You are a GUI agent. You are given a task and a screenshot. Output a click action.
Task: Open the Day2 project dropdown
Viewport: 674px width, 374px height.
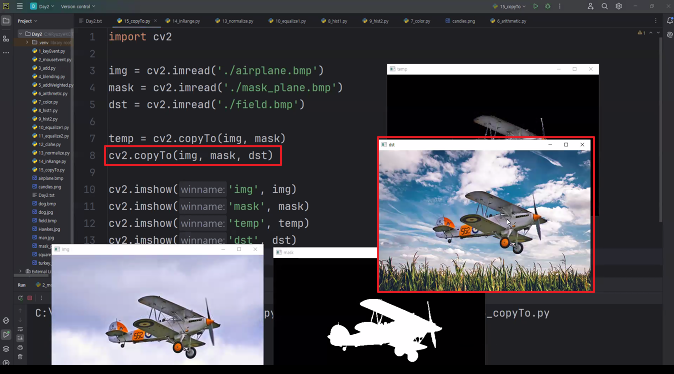pyautogui.click(x=42, y=6)
